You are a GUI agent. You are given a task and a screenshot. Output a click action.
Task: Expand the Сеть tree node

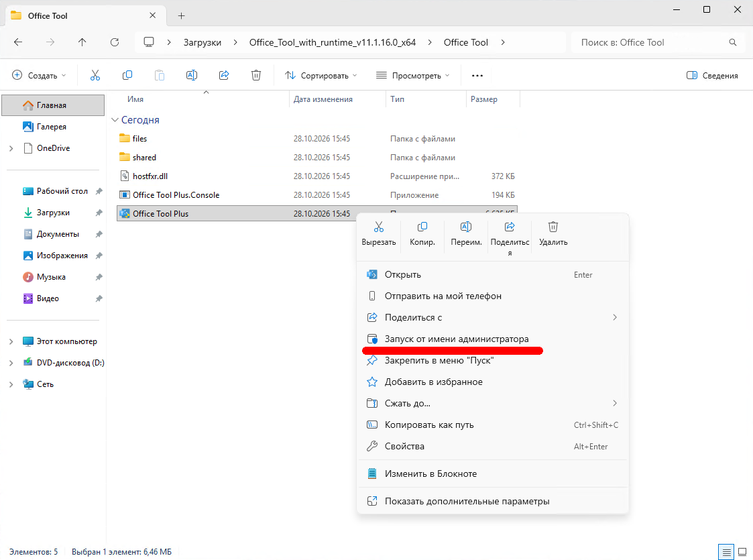pyautogui.click(x=11, y=384)
